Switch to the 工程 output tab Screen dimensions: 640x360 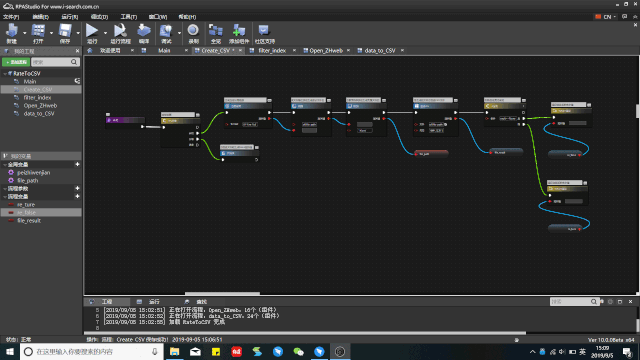(107, 302)
